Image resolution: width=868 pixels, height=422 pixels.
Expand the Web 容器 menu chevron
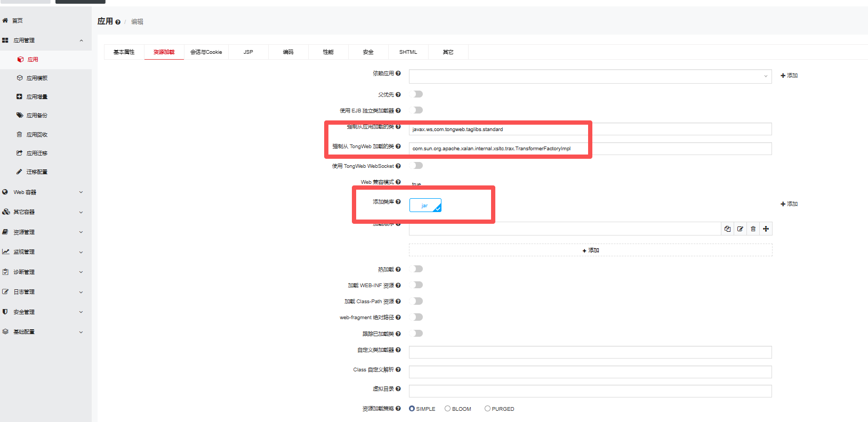click(x=81, y=192)
